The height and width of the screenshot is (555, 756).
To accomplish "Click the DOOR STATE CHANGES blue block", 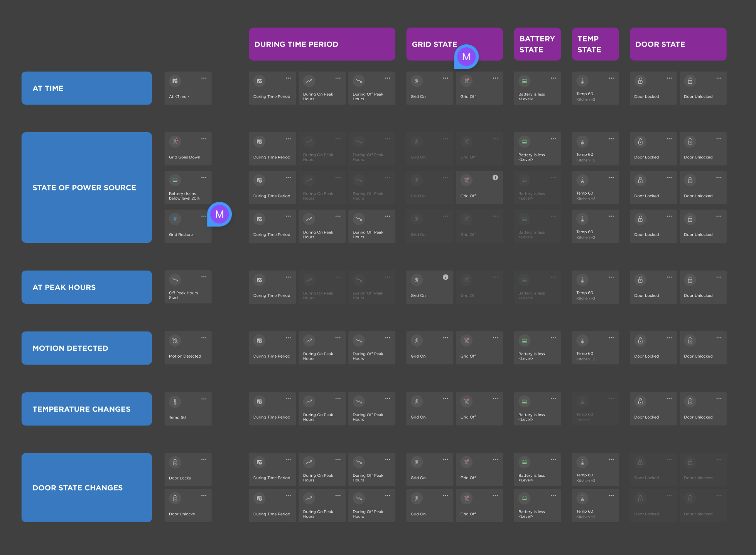I will (86, 488).
